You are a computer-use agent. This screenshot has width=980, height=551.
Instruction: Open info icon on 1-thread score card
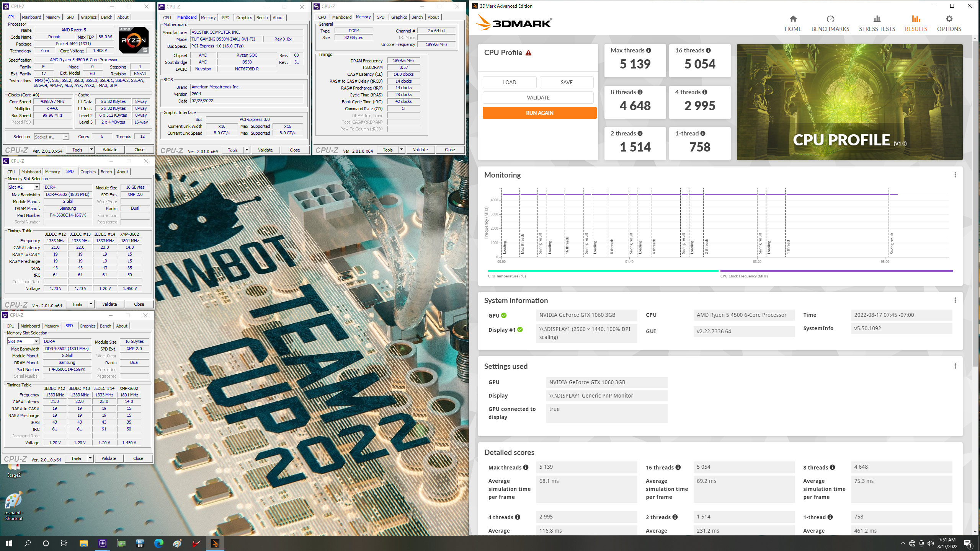click(703, 134)
